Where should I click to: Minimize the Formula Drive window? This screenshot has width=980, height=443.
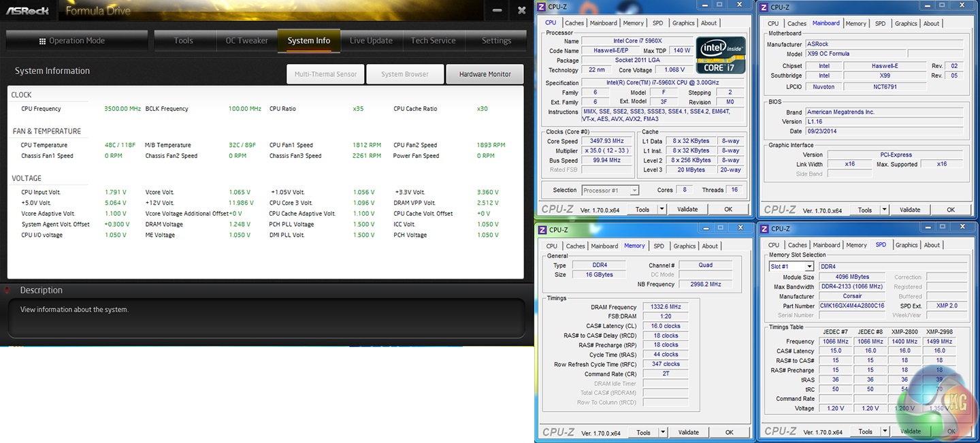pyautogui.click(x=497, y=10)
